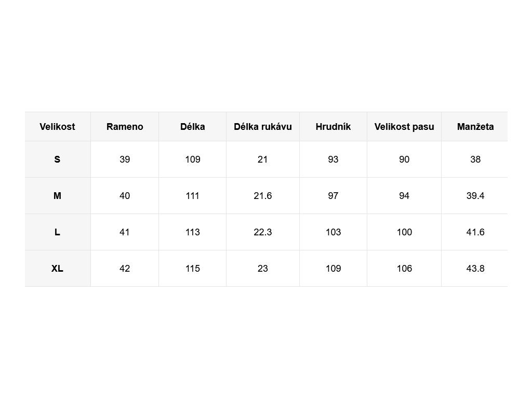The image size is (532, 399).
Task: Select the Délka value 113
Action: pos(192,232)
